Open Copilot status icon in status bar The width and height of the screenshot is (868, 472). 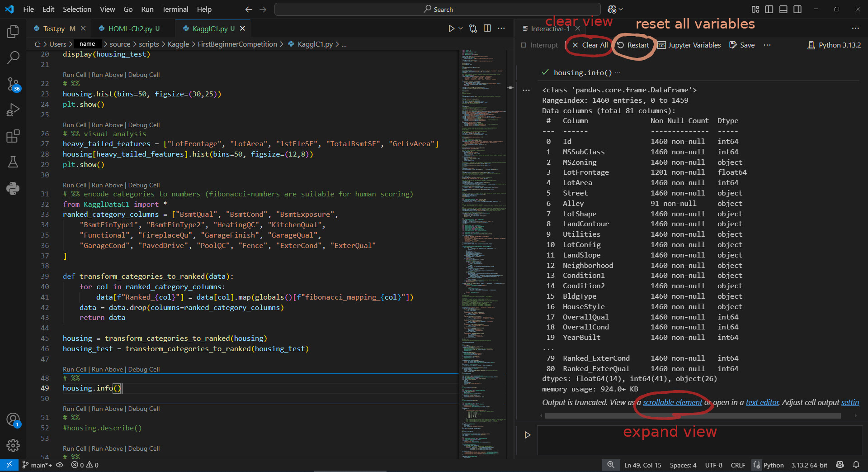[x=840, y=465]
